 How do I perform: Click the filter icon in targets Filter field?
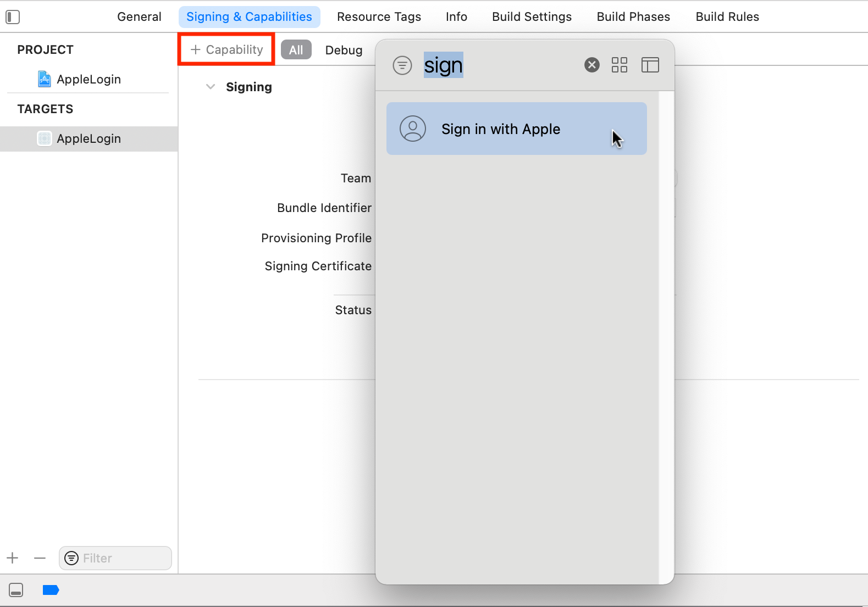click(71, 558)
